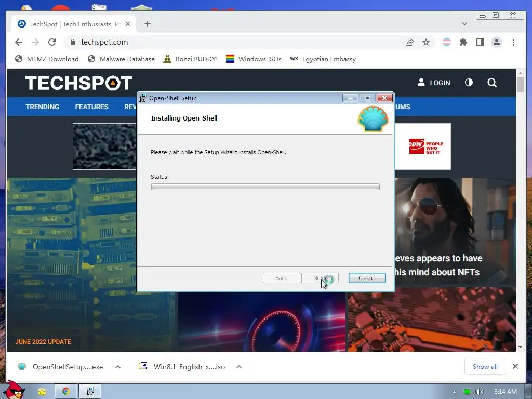Open Chrome three-dot menu
Image resolution: width=532 pixels, height=399 pixels.
(513, 42)
